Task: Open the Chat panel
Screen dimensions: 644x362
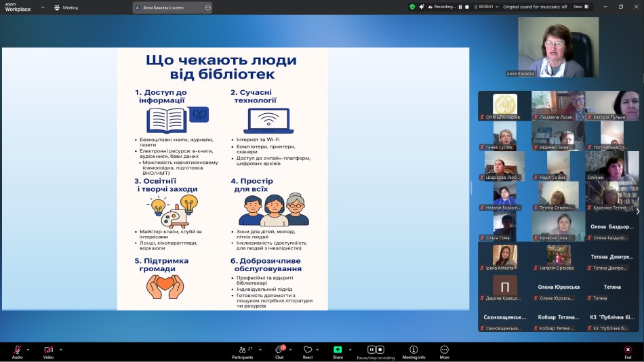Action: coord(279,350)
